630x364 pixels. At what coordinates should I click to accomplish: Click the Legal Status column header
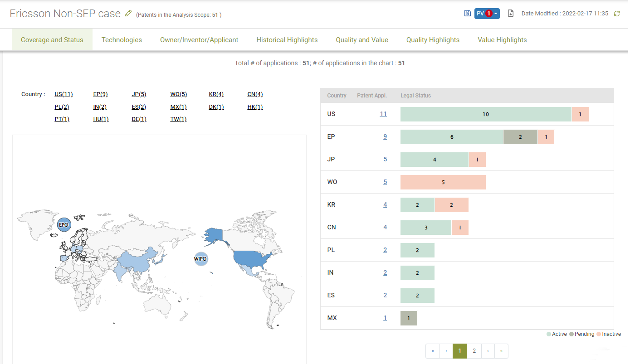click(415, 96)
